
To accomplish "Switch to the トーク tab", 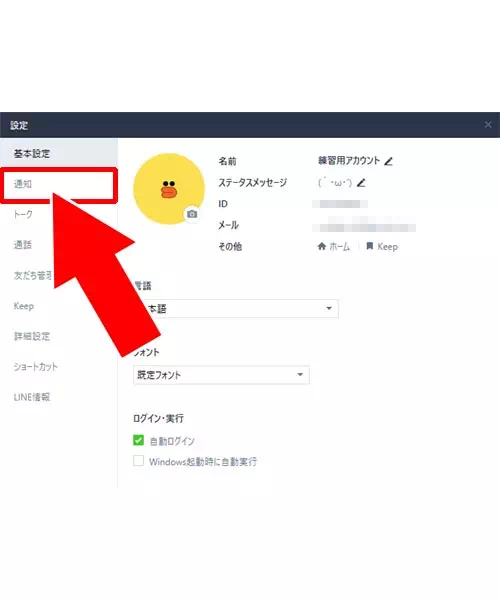I will coord(23,214).
